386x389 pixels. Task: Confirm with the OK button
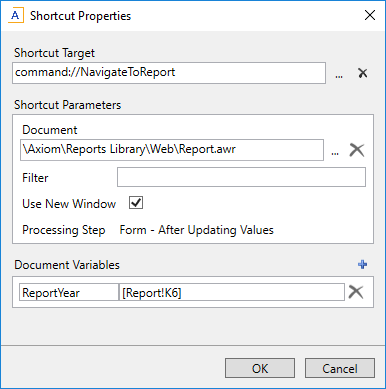coord(260,368)
